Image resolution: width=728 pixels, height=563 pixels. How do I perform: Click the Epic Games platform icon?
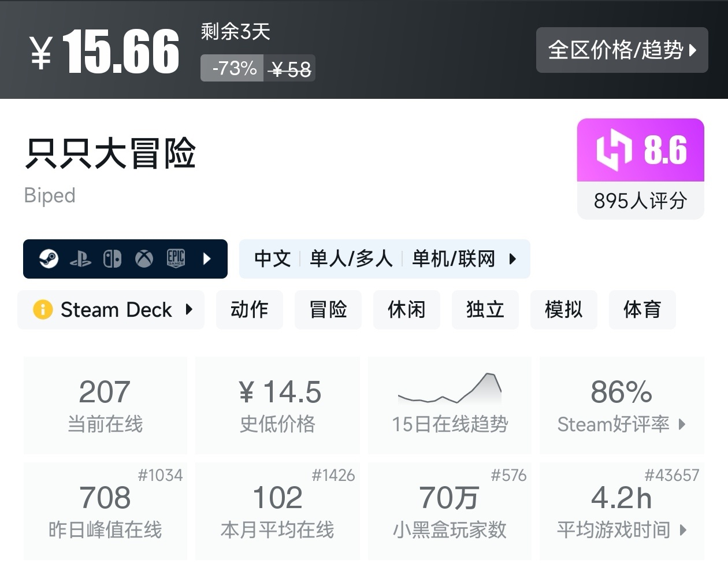[x=176, y=258]
